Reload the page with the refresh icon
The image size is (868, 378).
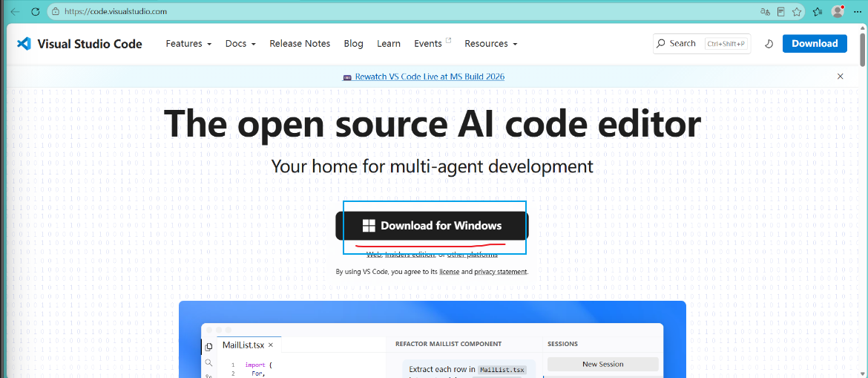(x=36, y=11)
